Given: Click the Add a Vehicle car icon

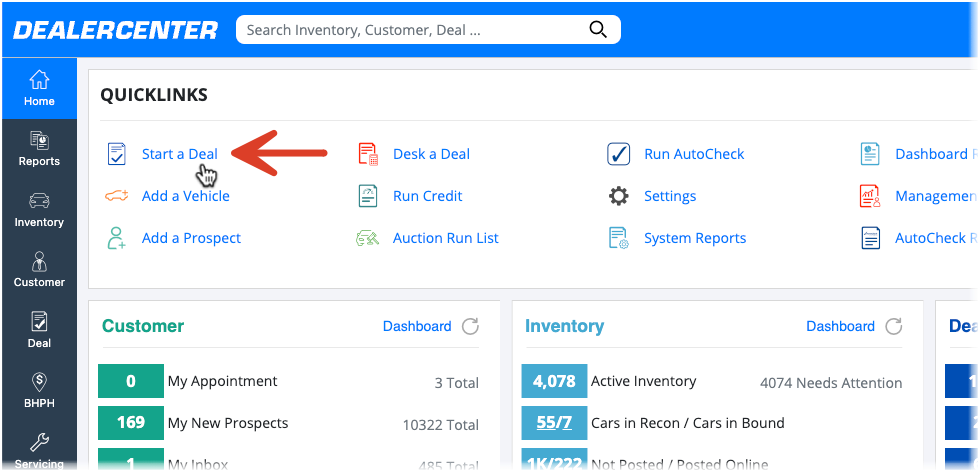Looking at the screenshot, I should [116, 196].
